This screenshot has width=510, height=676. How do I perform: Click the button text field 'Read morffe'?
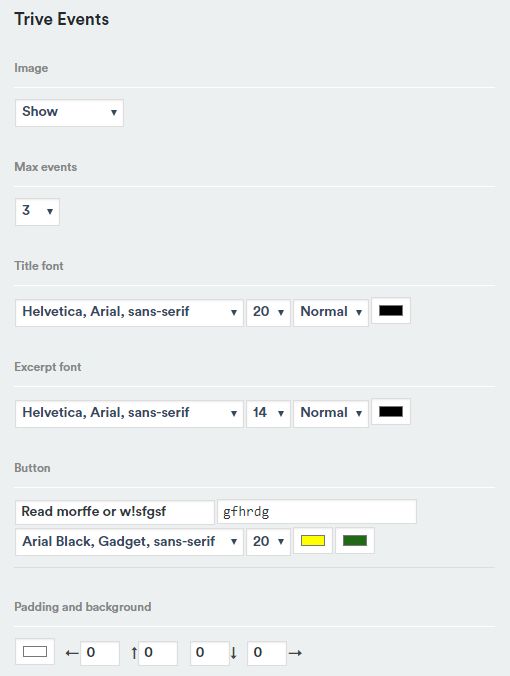coord(115,512)
